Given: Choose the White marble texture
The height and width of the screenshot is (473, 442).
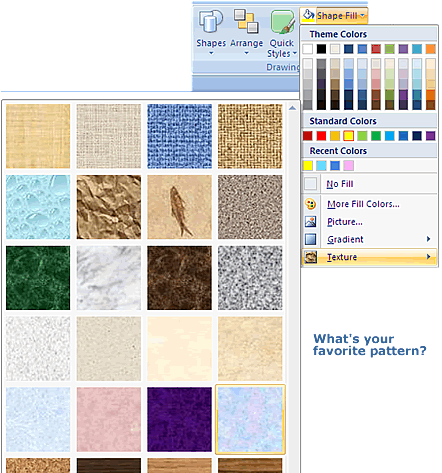Looking at the screenshot, I should tap(109, 278).
